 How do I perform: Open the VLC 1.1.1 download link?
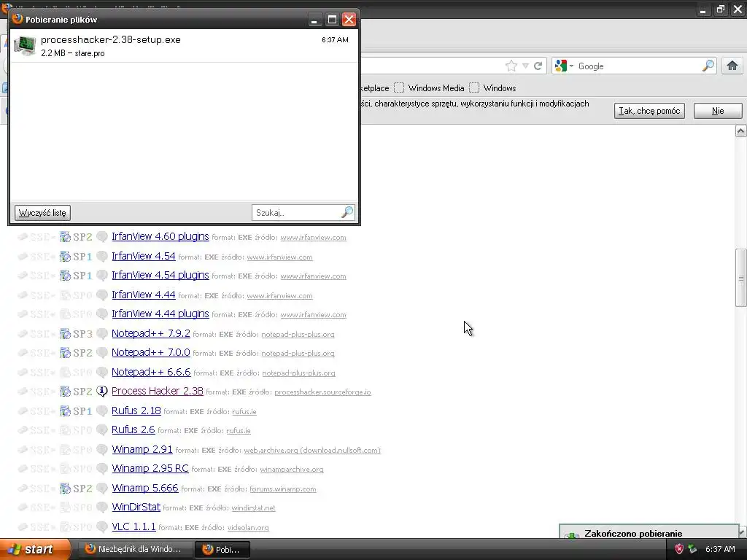(x=133, y=526)
